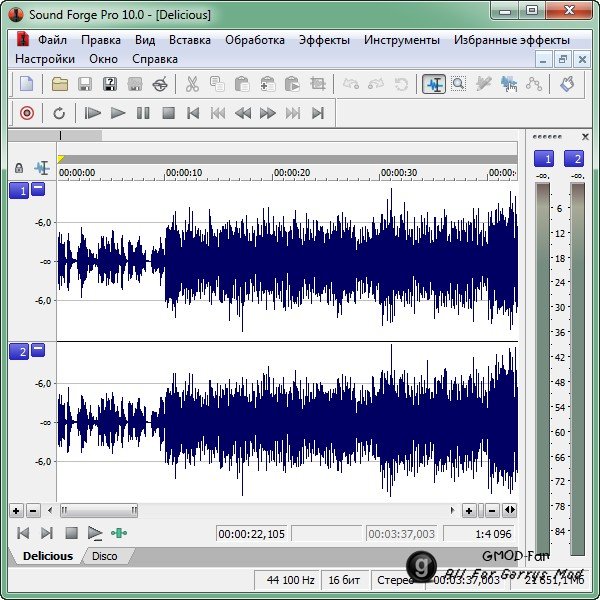Click the Extract Audio from CD icon
This screenshot has height=600, width=600.
tap(160, 84)
